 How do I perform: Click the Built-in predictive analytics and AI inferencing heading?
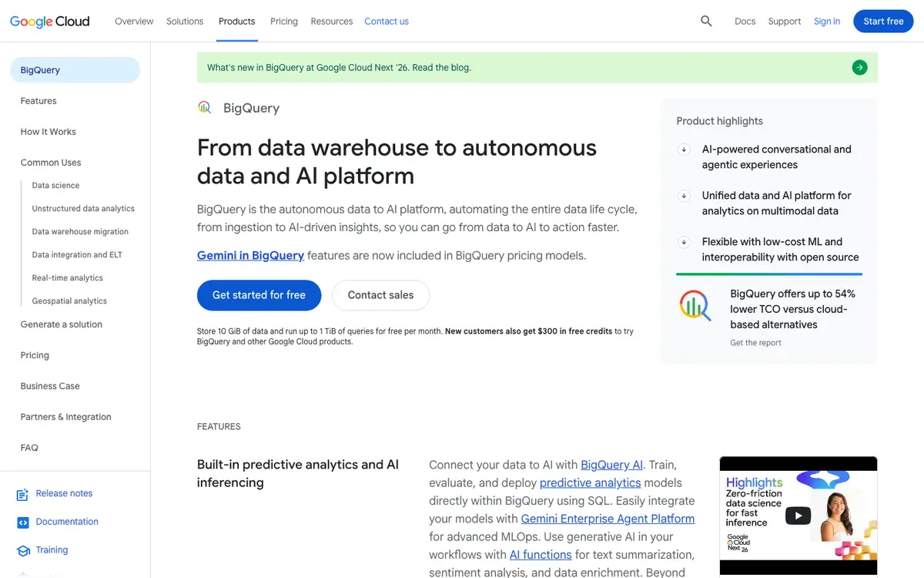(298, 474)
